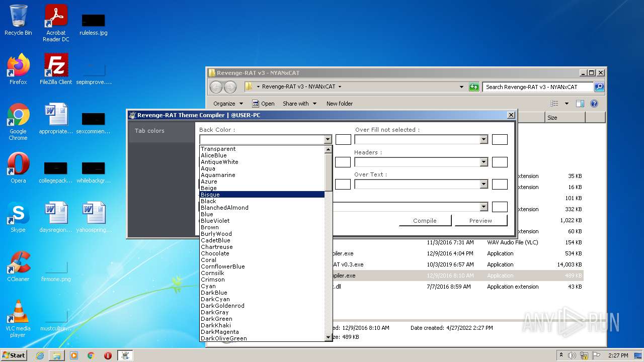This screenshot has height=362, width=644.
Task: Click the refresh icon beside the address bar
Action: pos(474,87)
